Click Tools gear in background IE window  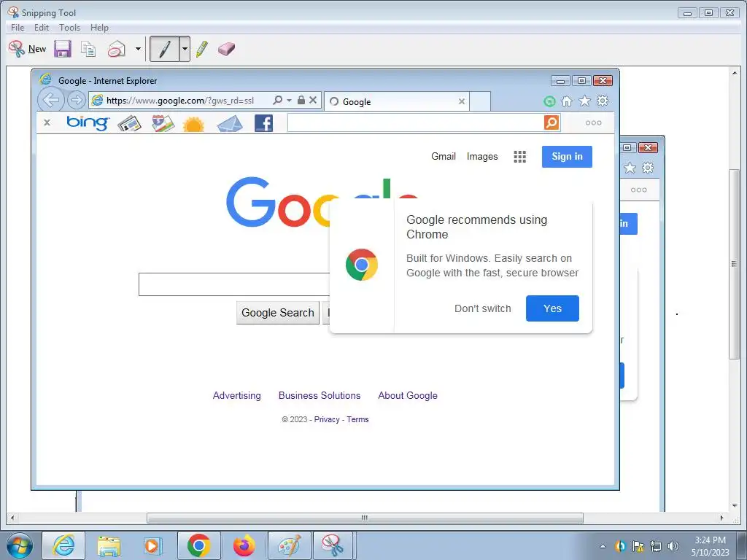648,168
